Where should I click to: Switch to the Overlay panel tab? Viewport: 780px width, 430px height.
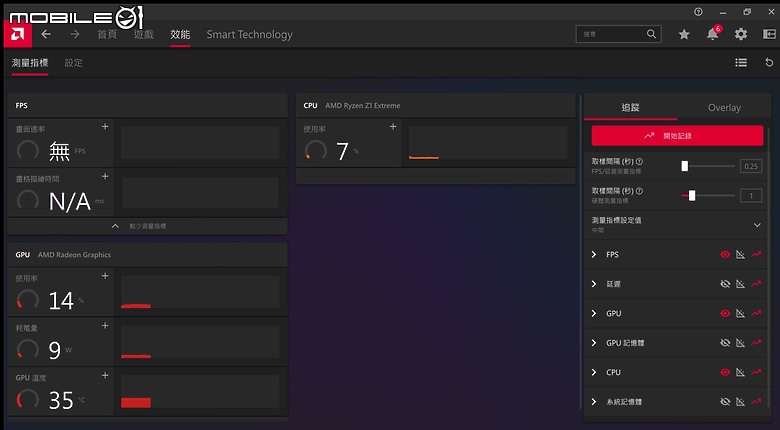tap(724, 108)
